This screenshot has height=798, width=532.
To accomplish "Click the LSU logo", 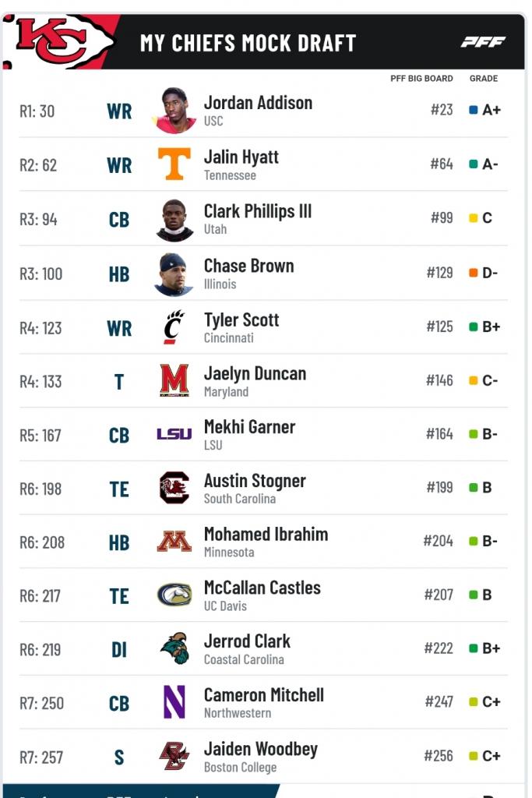I will click(x=174, y=433).
